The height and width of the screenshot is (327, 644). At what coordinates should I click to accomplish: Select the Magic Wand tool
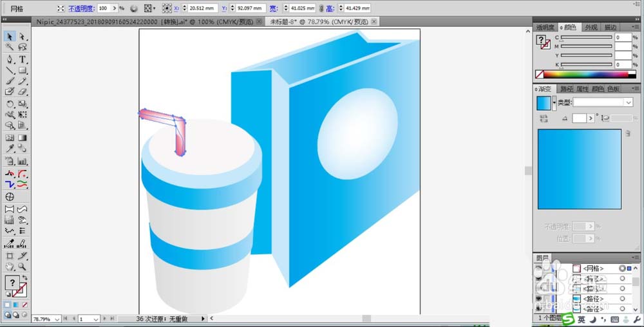coord(10,47)
